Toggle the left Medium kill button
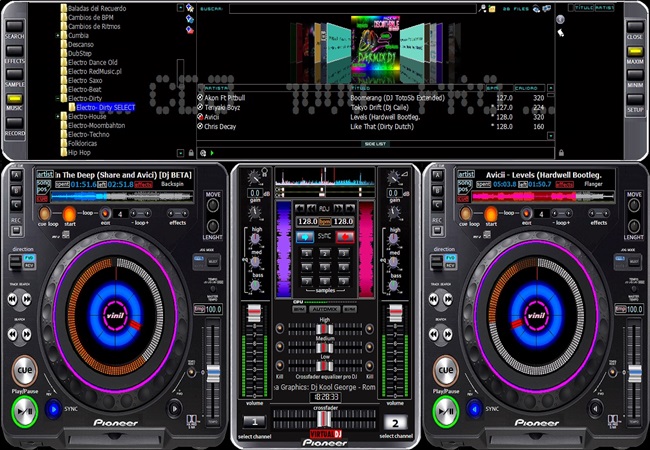The width and height of the screenshot is (650, 450). pos(279,347)
